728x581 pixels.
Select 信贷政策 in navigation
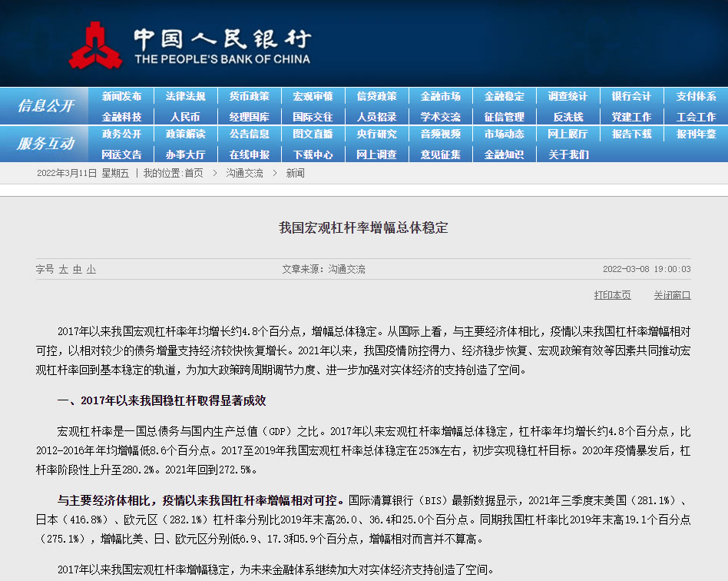pos(376,97)
